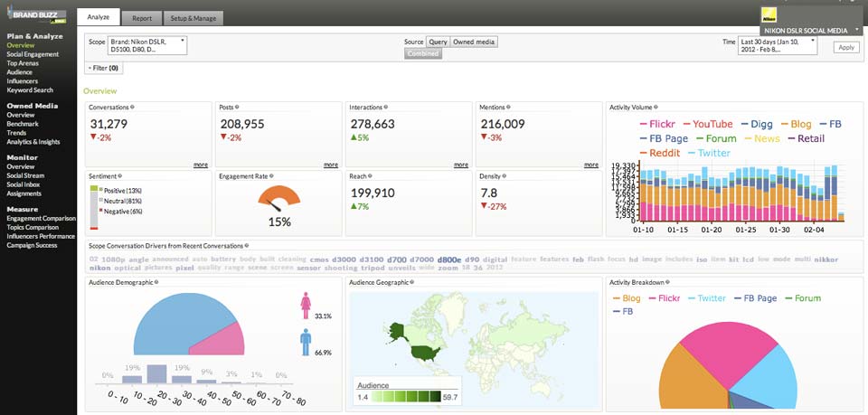Viewport: 868px width, 415px height.
Task: Open the Setup & Manage tab
Action: (193, 18)
